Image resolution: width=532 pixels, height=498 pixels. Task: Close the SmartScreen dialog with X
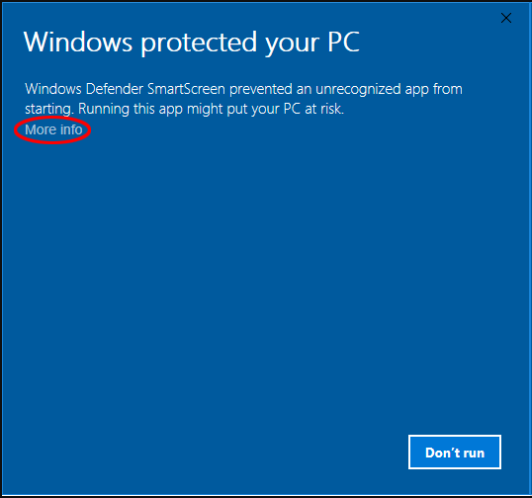pos(506,18)
